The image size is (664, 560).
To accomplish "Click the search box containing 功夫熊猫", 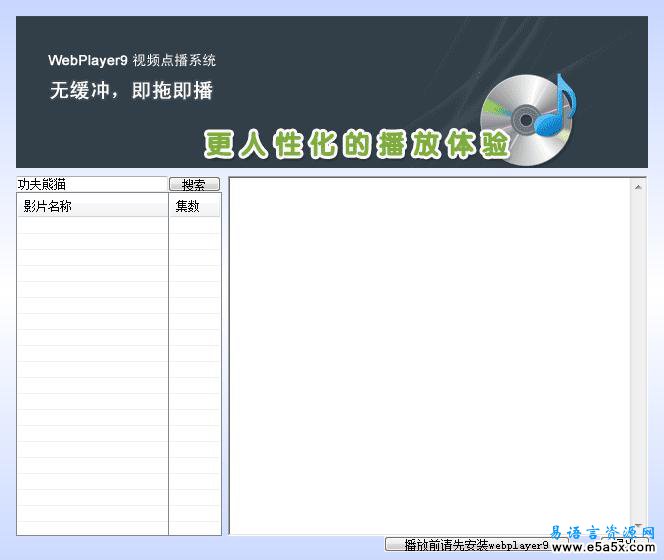I will pyautogui.click(x=91, y=185).
